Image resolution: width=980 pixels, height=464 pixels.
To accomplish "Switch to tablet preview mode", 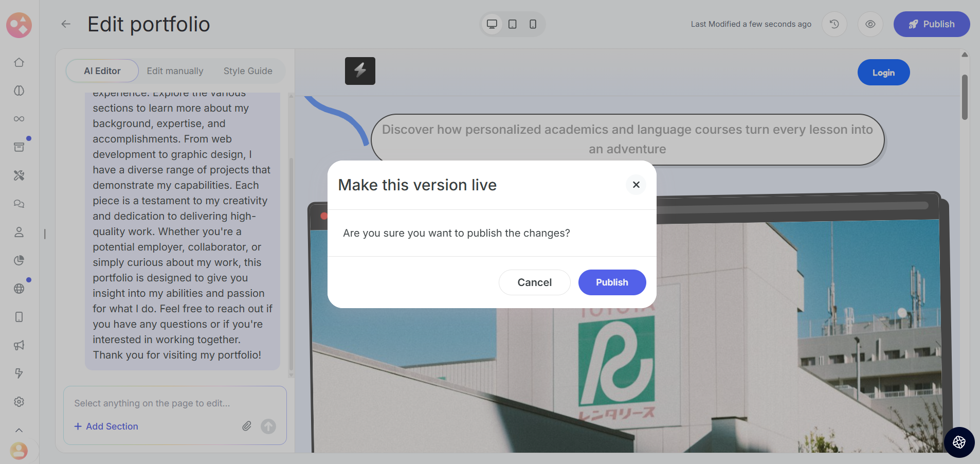I will (x=513, y=24).
